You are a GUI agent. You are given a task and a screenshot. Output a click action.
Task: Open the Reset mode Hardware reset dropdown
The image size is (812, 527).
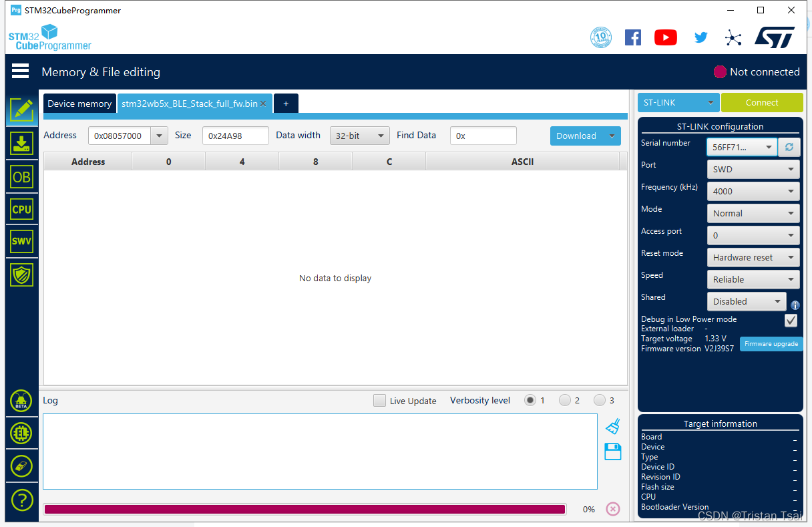(x=753, y=257)
